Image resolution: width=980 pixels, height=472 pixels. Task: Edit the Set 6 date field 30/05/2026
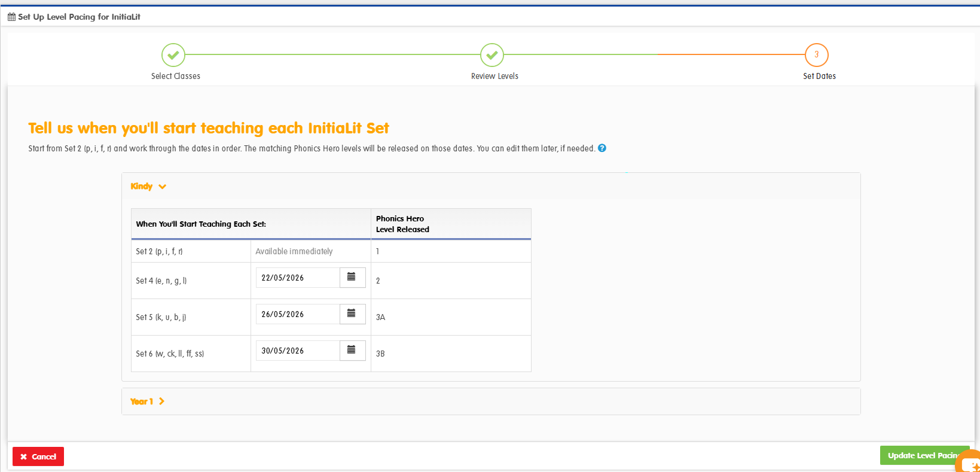coord(298,351)
